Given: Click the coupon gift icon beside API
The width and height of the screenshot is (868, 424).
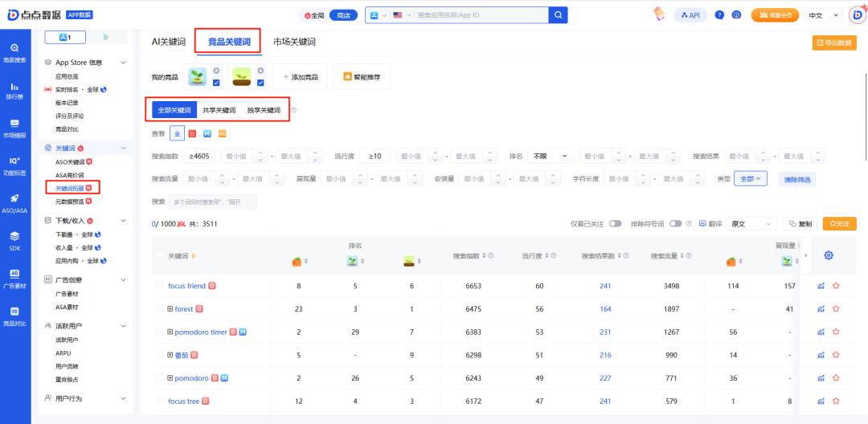Looking at the screenshot, I should pos(659,14).
